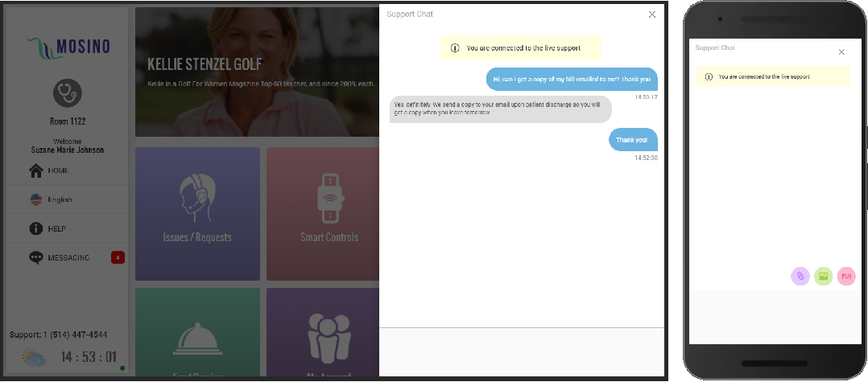
Task: Click the Help info icon
Action: [35, 228]
